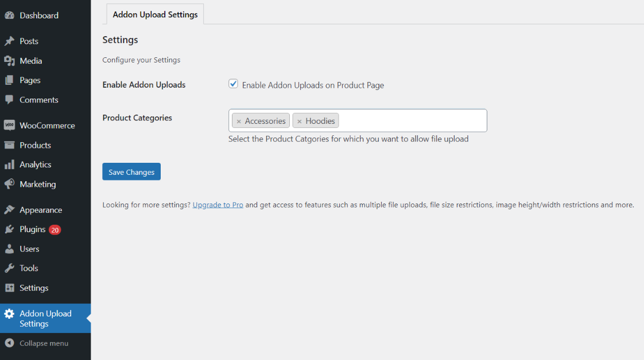The image size is (644, 360).
Task: Open Media via its sidebar icon
Action: 9,61
